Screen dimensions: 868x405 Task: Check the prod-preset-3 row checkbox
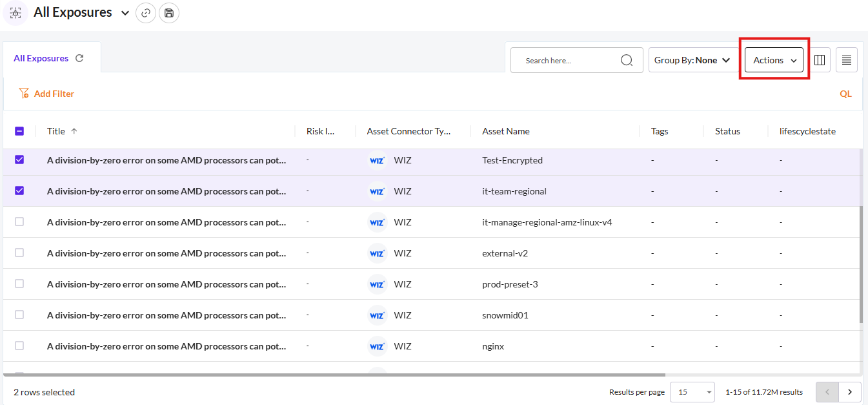(19, 284)
